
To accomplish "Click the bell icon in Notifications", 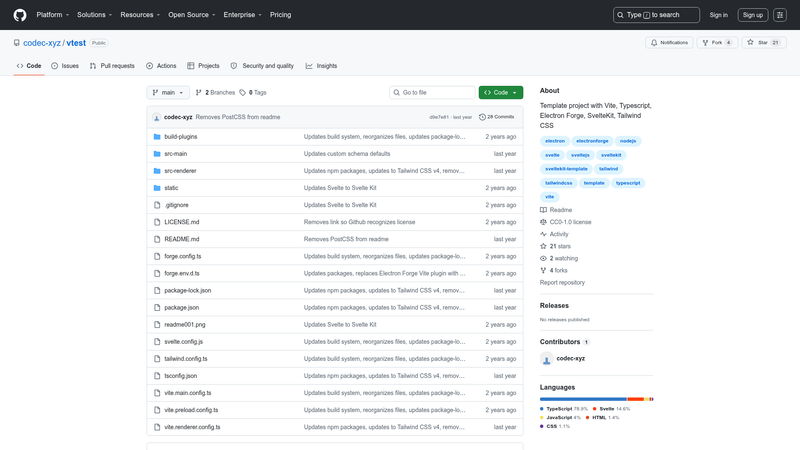I will (x=654, y=43).
